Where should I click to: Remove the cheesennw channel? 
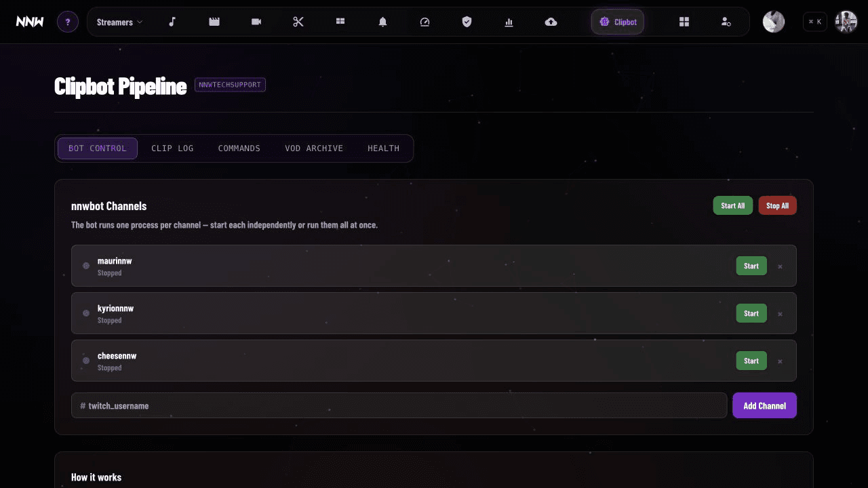780,361
